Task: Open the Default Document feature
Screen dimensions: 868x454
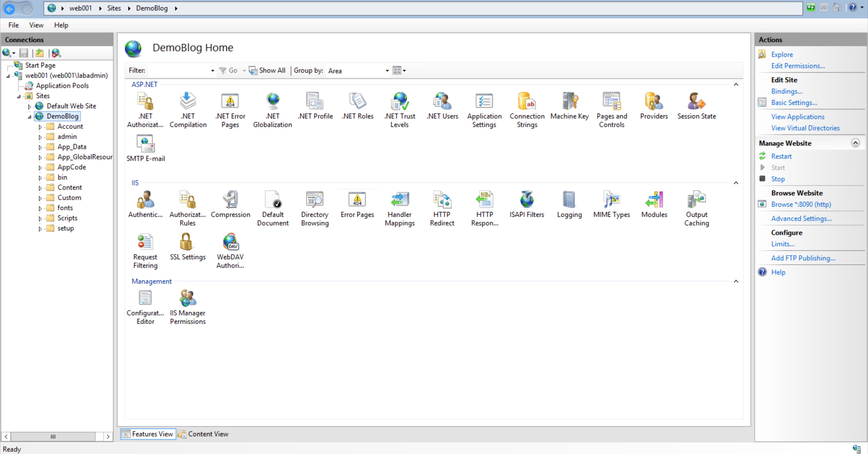Action: pos(273,208)
